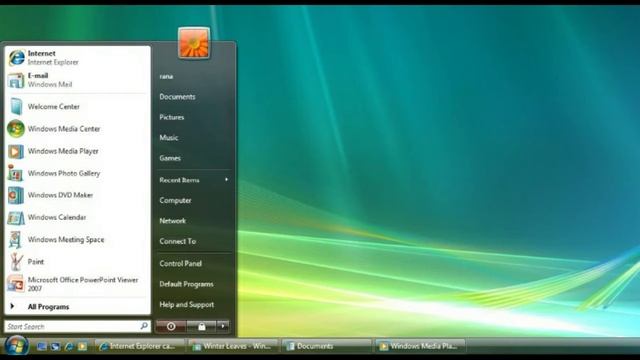Start Windows Meeting Space icon
Viewport: 640px width, 360px height.
16,240
